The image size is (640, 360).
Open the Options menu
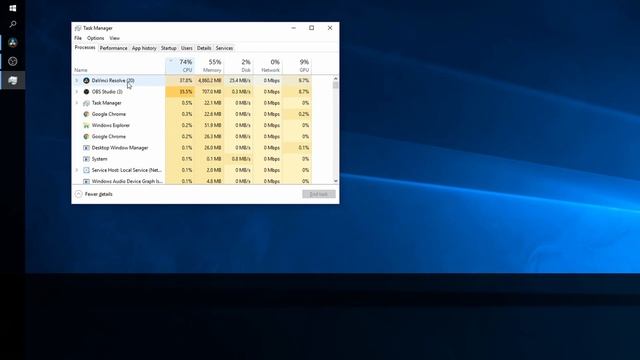pos(96,38)
